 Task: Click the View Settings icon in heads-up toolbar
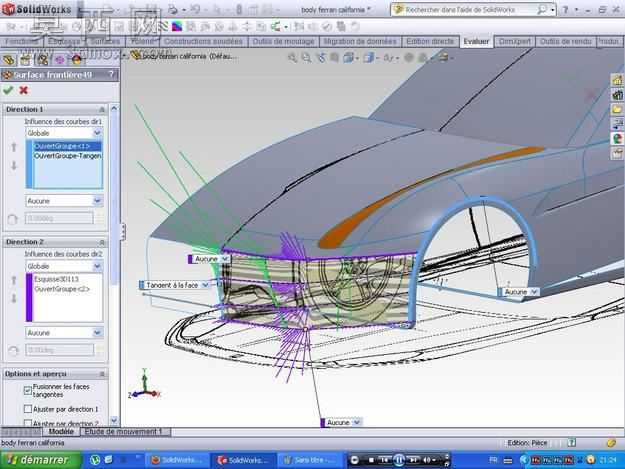pos(444,58)
